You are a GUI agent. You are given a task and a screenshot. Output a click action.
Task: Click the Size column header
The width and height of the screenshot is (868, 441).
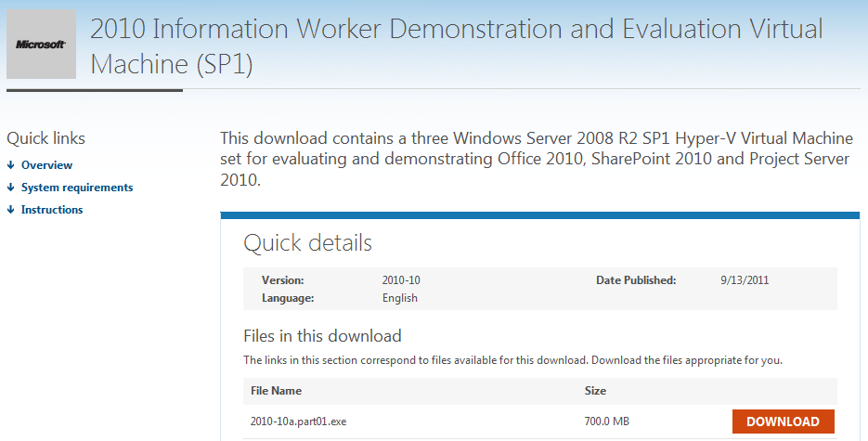click(595, 391)
